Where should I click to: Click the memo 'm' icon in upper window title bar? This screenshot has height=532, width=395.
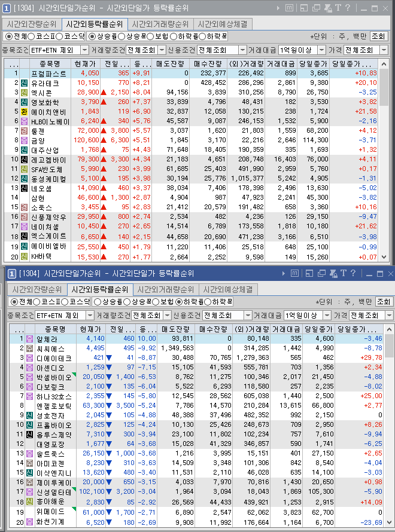click(x=290, y=8)
